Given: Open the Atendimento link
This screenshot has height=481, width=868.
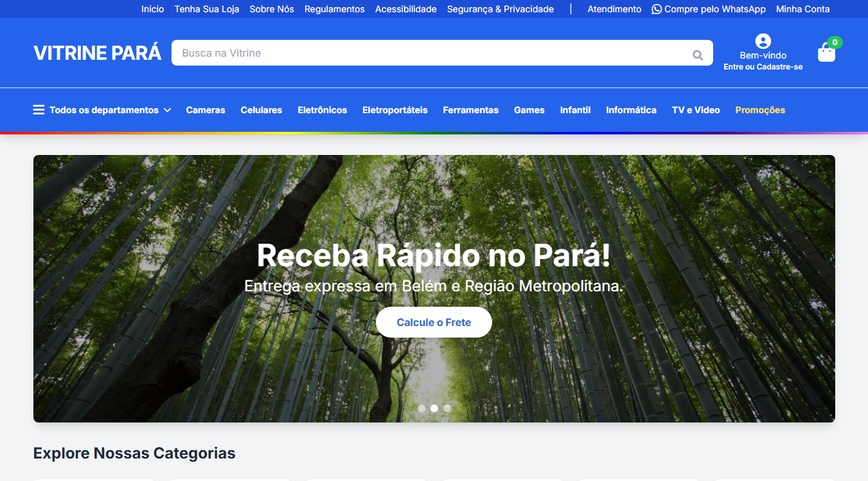Looking at the screenshot, I should [x=614, y=9].
